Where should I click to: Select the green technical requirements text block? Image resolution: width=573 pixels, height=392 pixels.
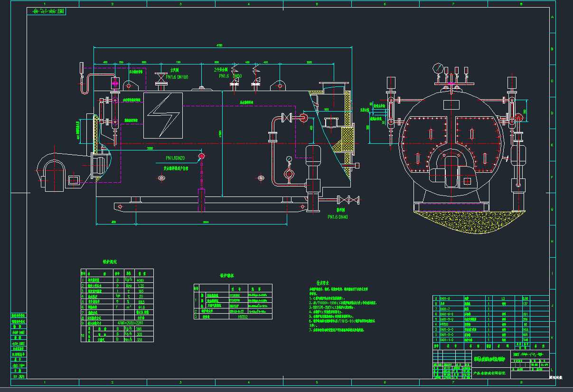(342, 308)
